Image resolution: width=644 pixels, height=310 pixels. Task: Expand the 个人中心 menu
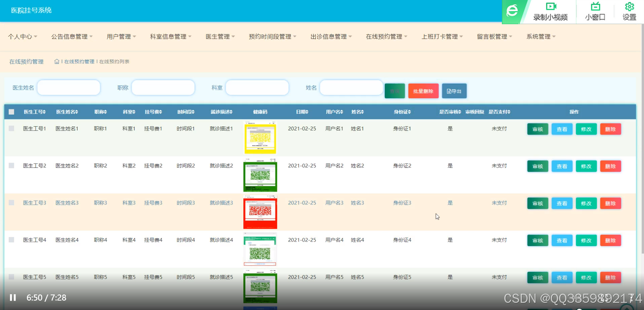click(23, 37)
